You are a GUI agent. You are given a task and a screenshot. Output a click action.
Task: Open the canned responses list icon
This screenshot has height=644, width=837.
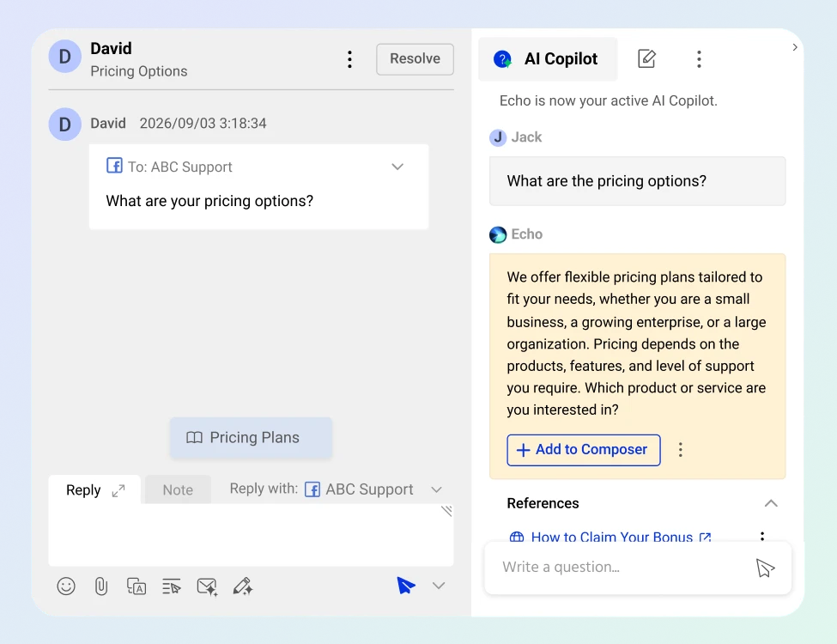(x=172, y=586)
